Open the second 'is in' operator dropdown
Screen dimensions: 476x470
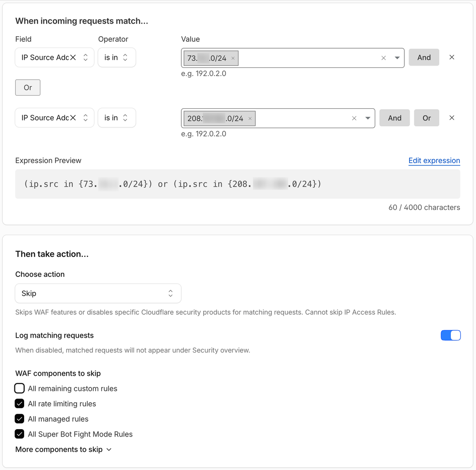(x=117, y=117)
